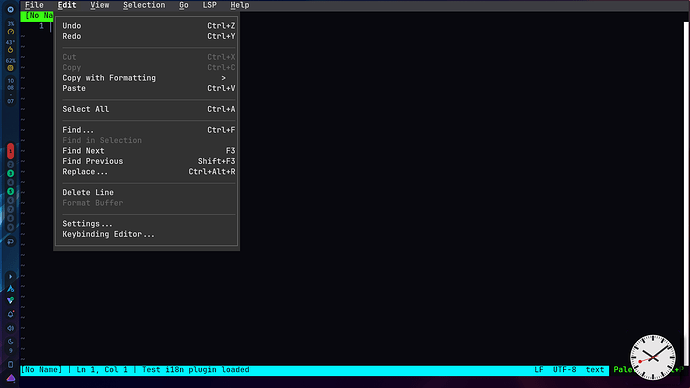Click the temperature flame icon
This screenshot has width=690, height=388.
[11, 50]
